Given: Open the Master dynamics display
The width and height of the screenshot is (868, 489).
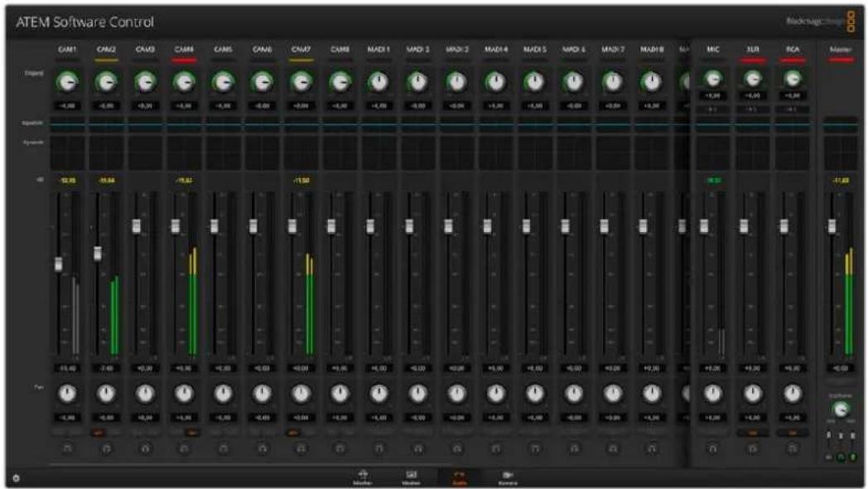Looking at the screenshot, I should 841,153.
